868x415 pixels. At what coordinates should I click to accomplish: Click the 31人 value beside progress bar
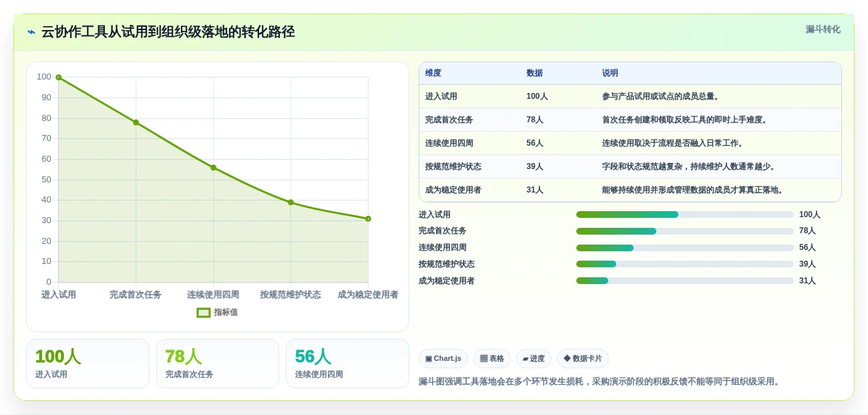[x=807, y=281]
